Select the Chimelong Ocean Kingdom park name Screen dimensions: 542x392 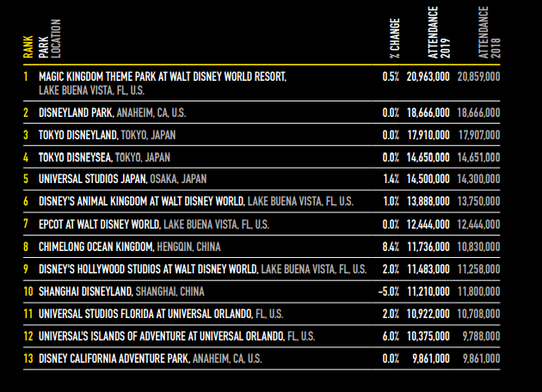(x=96, y=247)
